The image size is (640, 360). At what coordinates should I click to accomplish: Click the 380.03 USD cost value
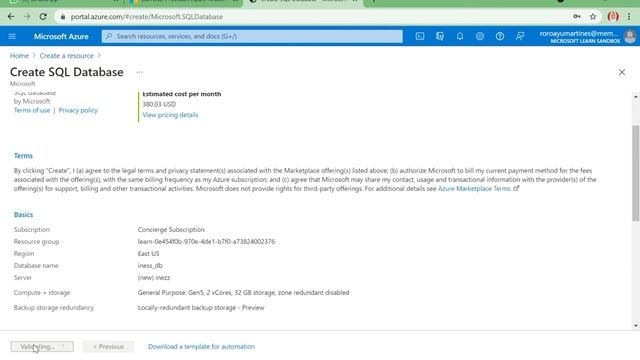coord(159,104)
